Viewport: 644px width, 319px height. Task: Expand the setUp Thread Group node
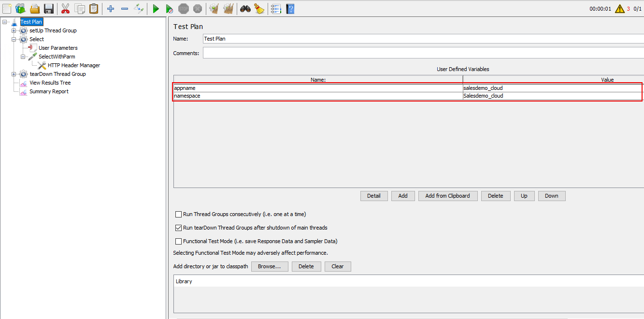[14, 30]
